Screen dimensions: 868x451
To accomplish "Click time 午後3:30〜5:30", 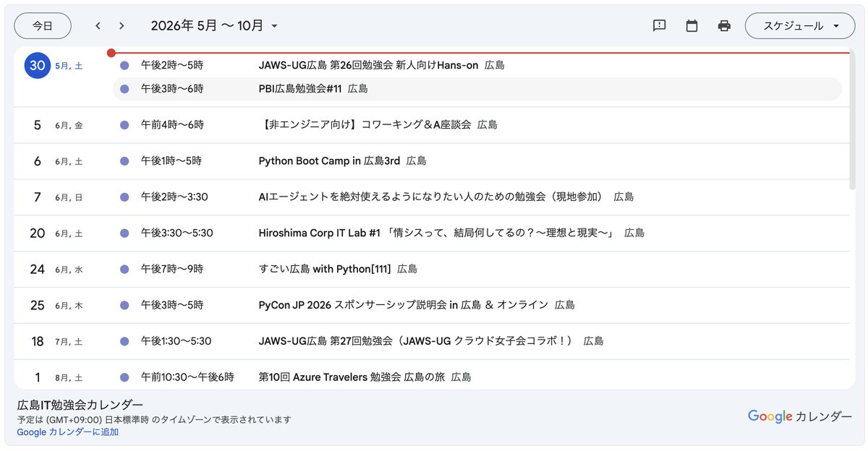I will (x=176, y=233).
